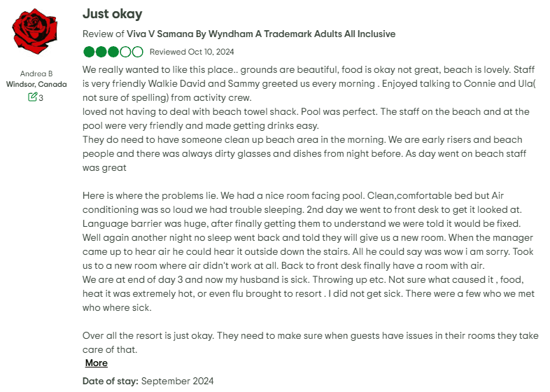The image size is (550, 392).
Task: Click the review contributions pencil icon
Action: pyautogui.click(x=32, y=97)
